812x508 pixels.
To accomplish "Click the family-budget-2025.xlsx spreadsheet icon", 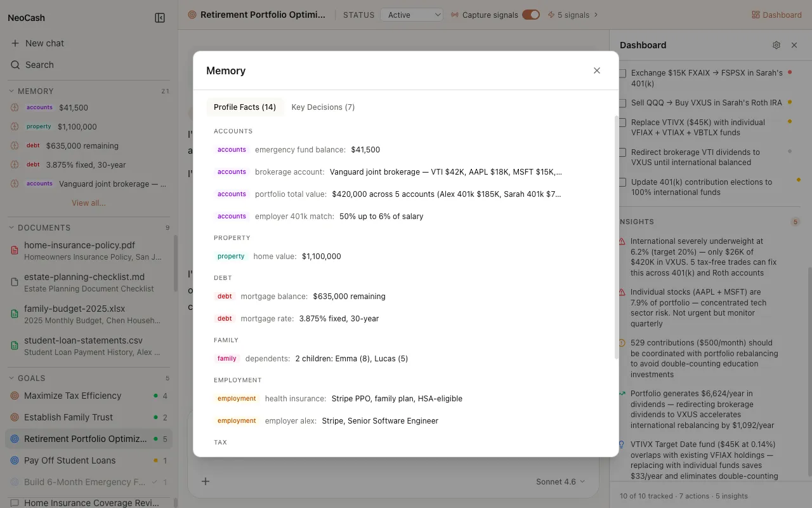I will (x=15, y=314).
